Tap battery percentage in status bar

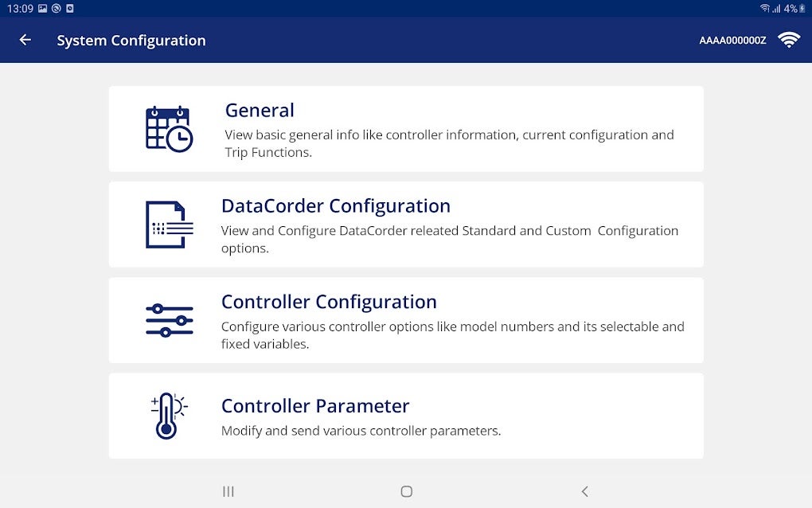790,8
